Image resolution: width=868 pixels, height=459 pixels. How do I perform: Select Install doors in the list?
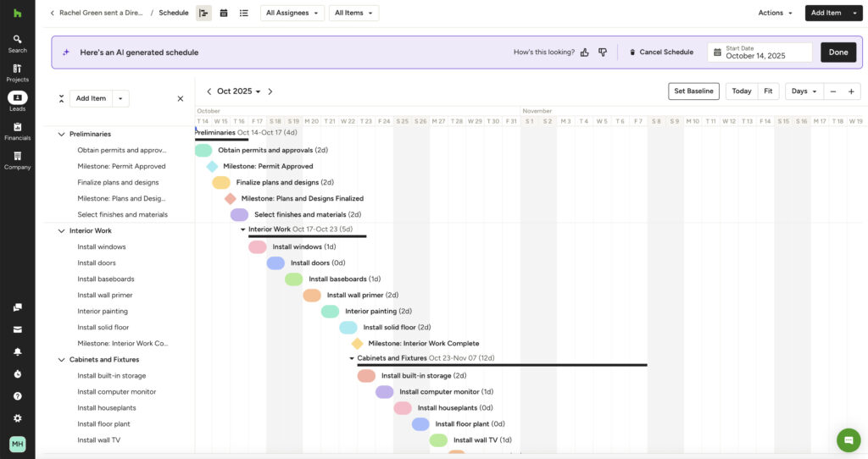coord(97,263)
